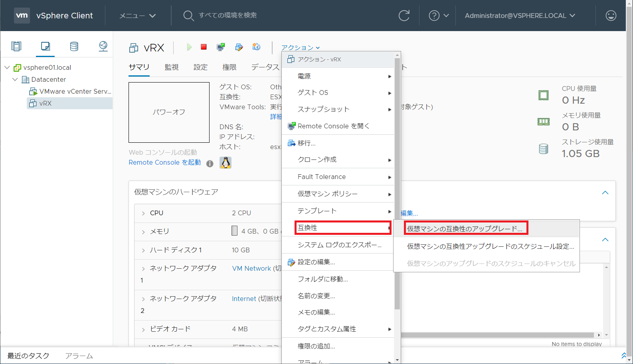
Task: Open the Networking inventory view
Action: [103, 46]
